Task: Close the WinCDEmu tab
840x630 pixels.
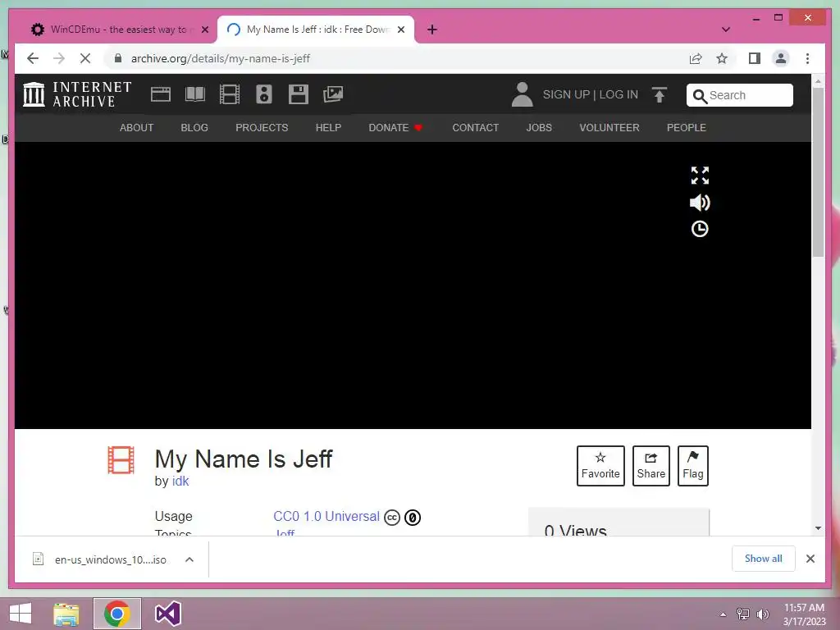Action: point(204,30)
